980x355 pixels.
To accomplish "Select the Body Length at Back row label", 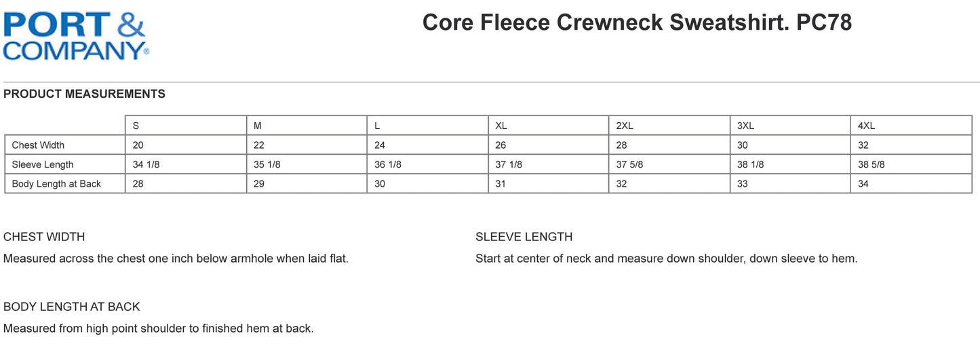I will click(56, 184).
